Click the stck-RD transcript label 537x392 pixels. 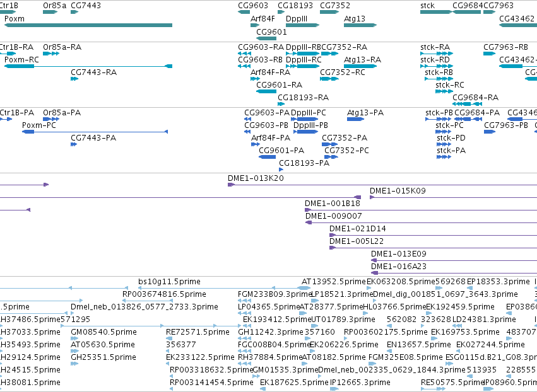pos(435,59)
